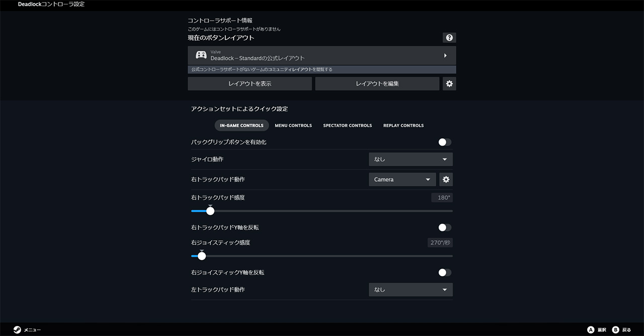Open the ジャイロ動作 dropdown
Image resolution: width=644 pixels, height=336 pixels.
[411, 159]
